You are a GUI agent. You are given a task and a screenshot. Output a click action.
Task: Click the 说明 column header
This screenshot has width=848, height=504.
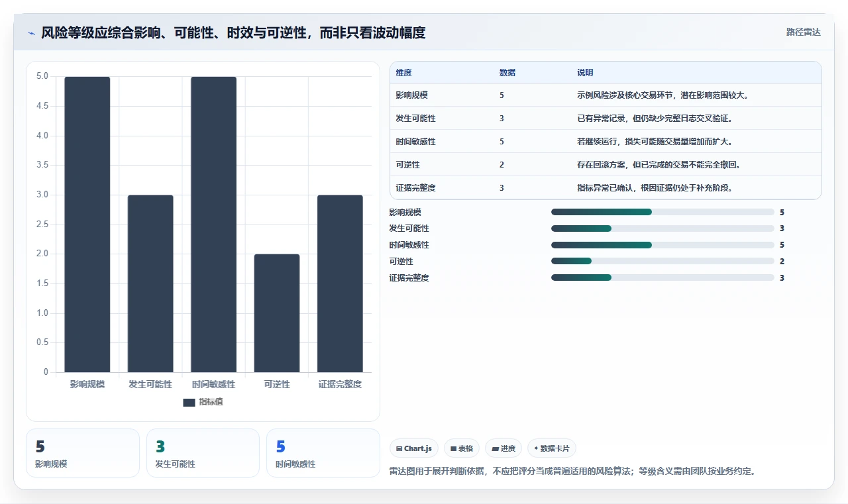(x=585, y=73)
